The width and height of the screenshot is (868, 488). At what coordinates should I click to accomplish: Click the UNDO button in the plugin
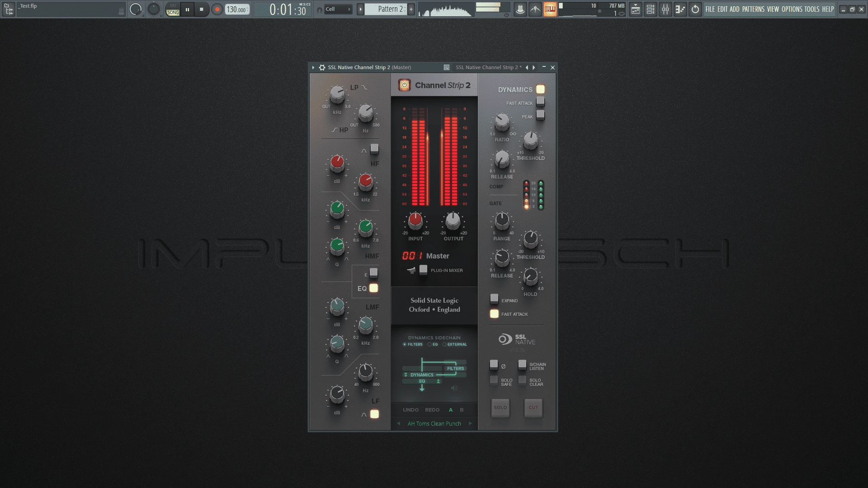(x=410, y=410)
